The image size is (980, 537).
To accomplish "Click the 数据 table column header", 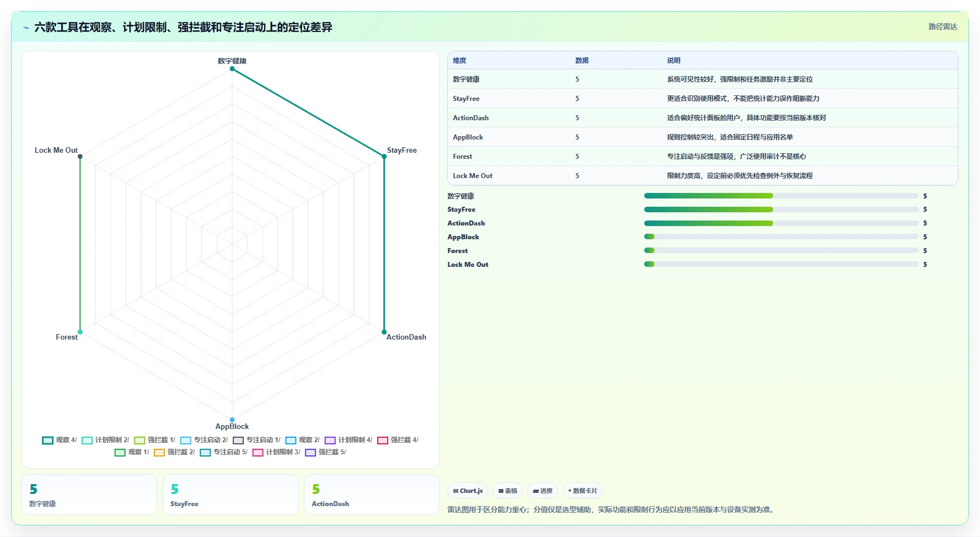I will 582,61.
